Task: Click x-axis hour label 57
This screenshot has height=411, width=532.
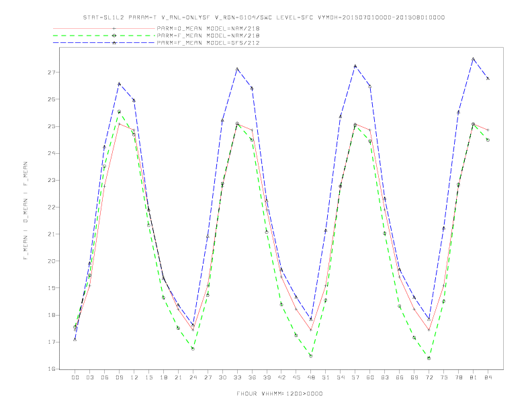Action: pos(355,377)
